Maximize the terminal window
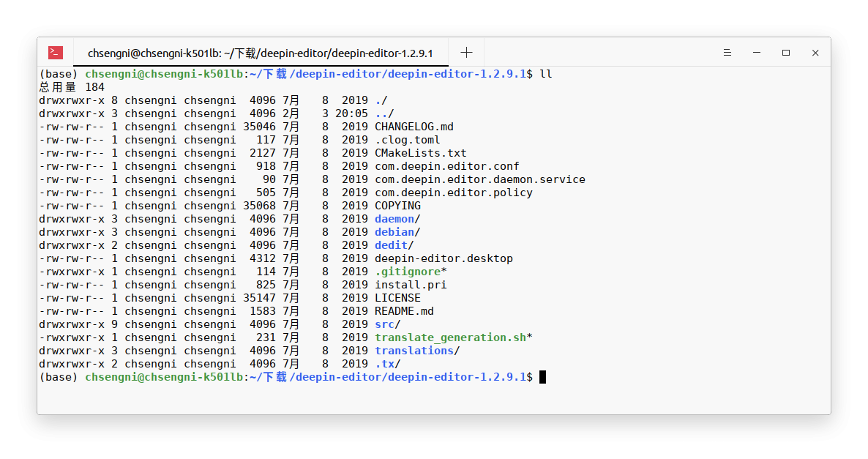This screenshot has width=868, height=459. pos(786,53)
